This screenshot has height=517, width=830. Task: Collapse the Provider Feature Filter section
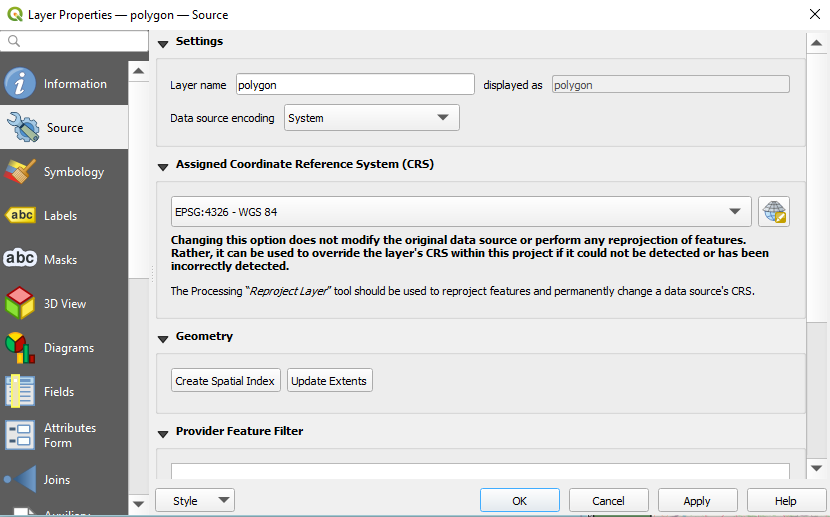click(x=163, y=433)
